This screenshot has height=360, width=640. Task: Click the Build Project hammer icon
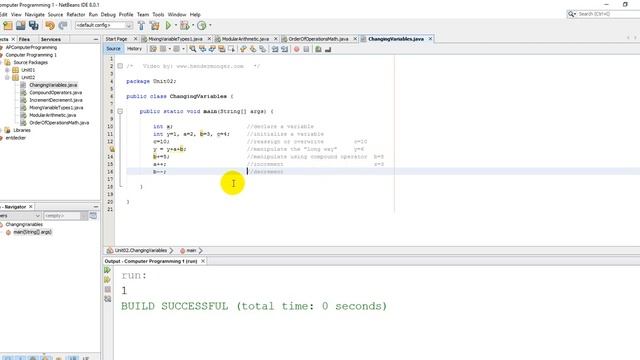141,26
